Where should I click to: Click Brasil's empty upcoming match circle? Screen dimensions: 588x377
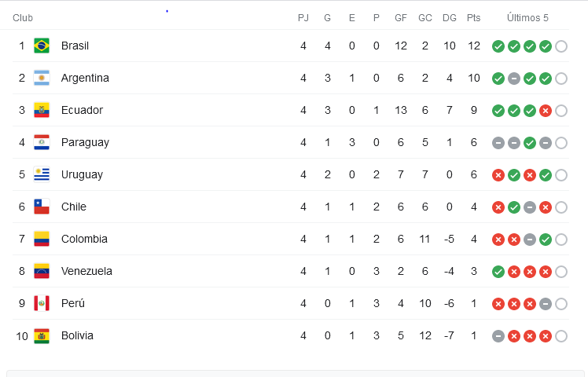click(x=561, y=46)
